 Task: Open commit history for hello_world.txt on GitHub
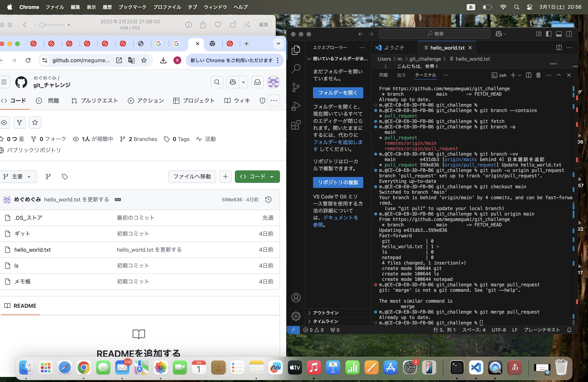268,200
